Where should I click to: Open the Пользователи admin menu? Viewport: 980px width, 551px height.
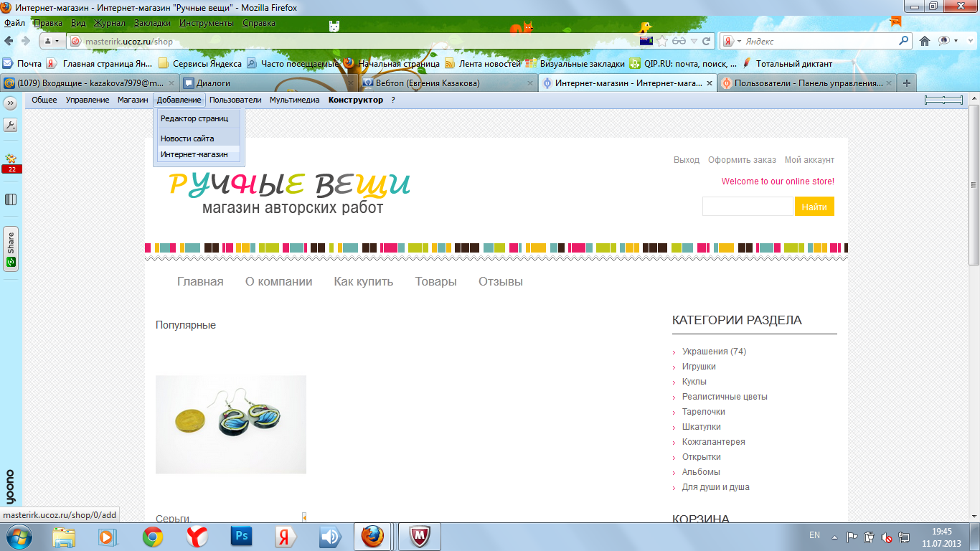[x=235, y=100]
